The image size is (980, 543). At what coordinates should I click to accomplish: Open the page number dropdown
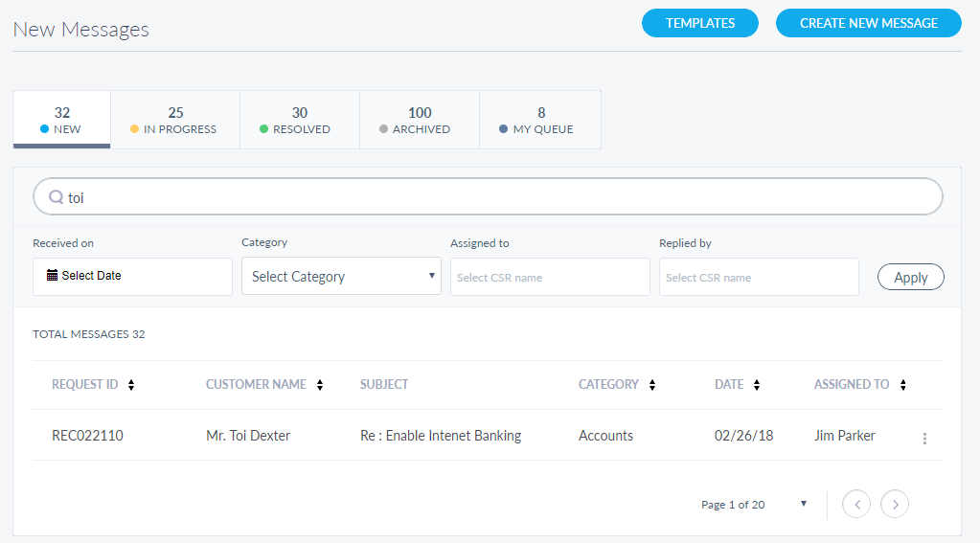803,504
